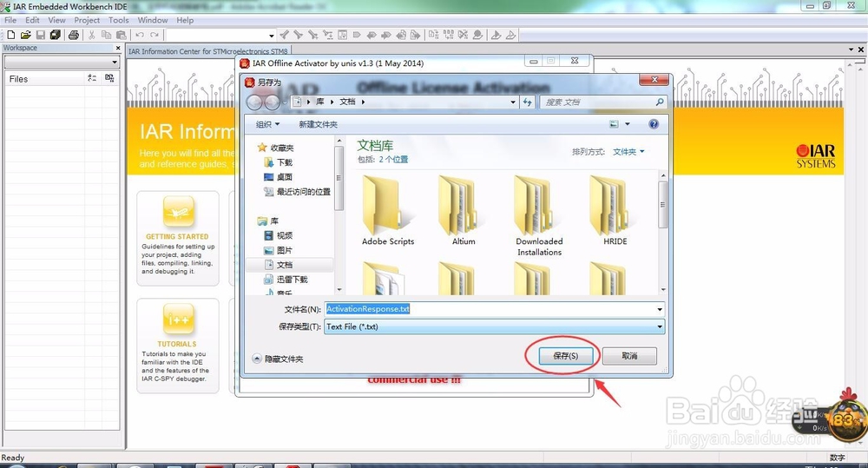Expand the address bar history dropdown
The width and height of the screenshot is (868, 468).
[x=513, y=102]
